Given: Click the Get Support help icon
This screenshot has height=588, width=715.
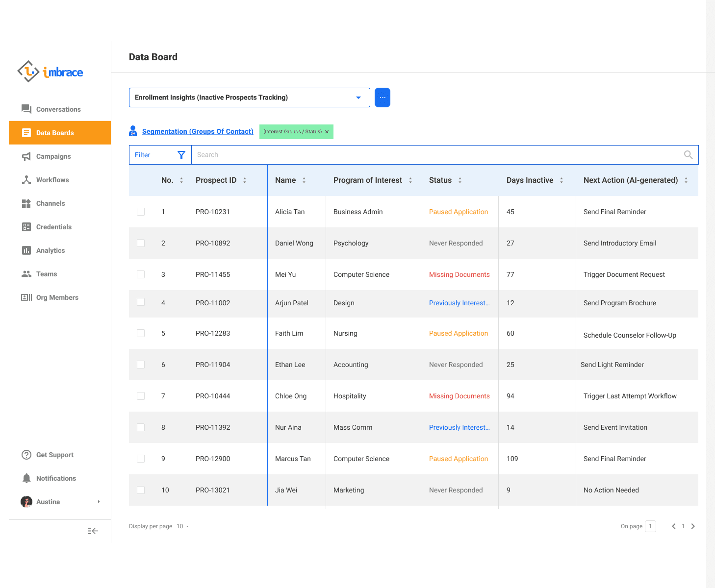Looking at the screenshot, I should (x=26, y=455).
